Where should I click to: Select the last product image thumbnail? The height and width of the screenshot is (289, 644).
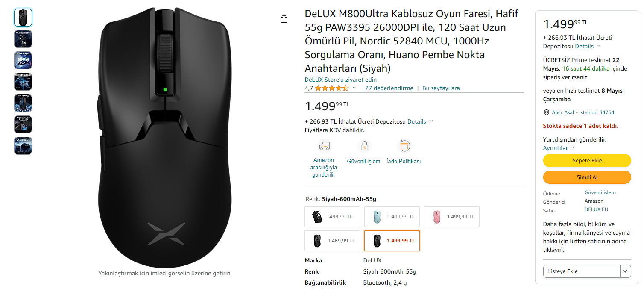pos(23,146)
